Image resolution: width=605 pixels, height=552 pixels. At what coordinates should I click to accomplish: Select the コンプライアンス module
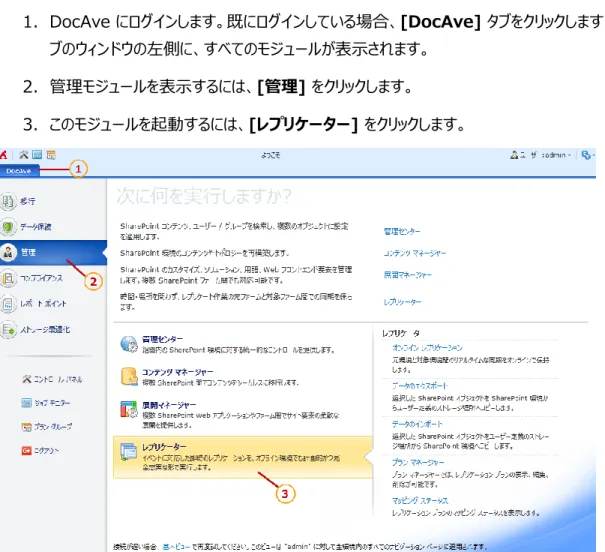pyautogui.click(x=53, y=278)
